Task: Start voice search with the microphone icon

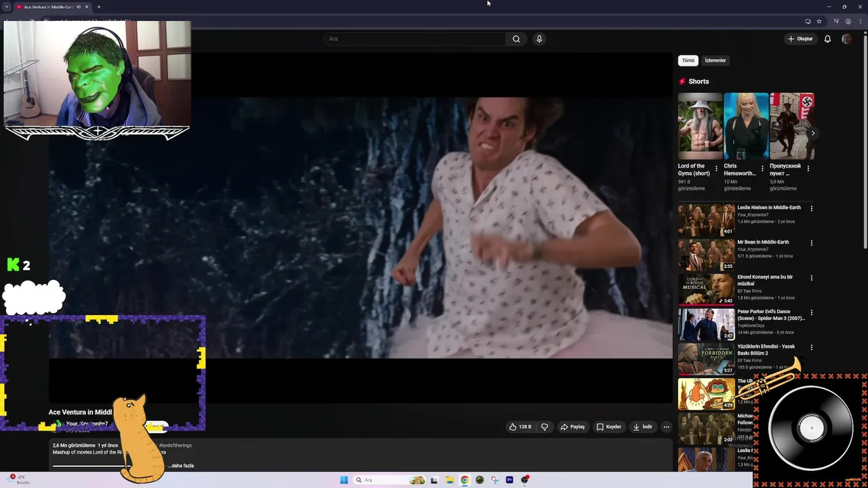Action: coord(539,39)
